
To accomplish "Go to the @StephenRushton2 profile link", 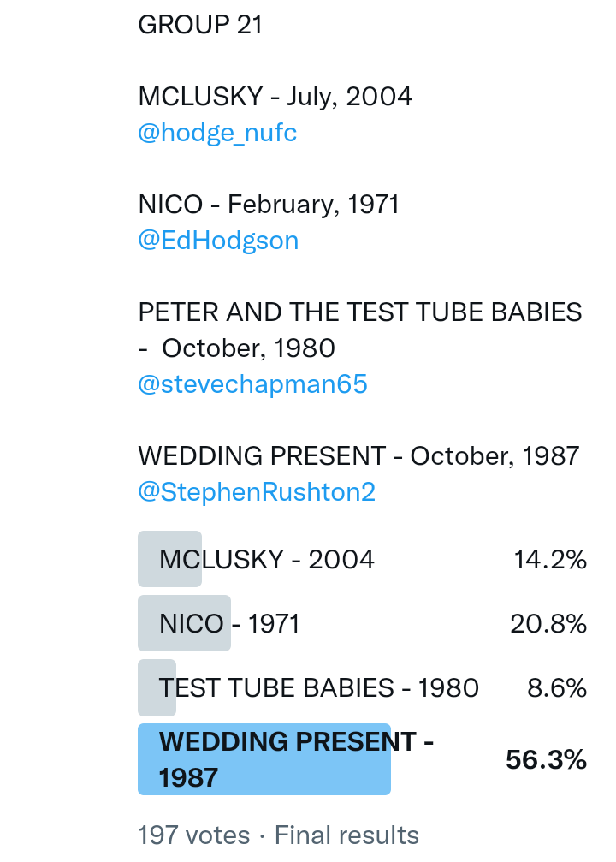I will click(x=257, y=492).
